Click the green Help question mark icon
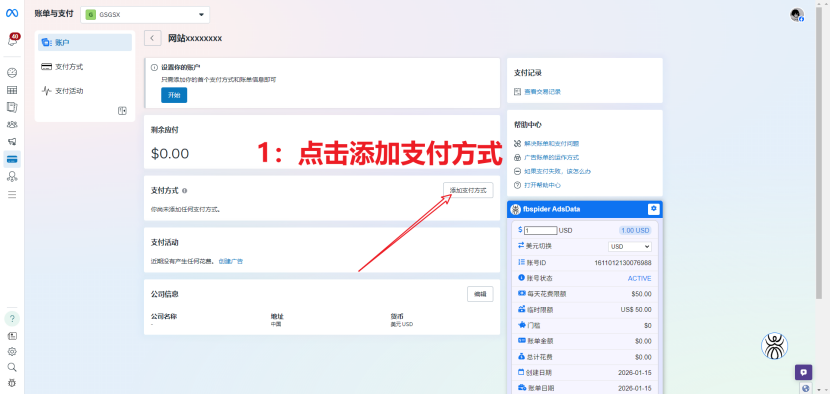 [x=12, y=319]
